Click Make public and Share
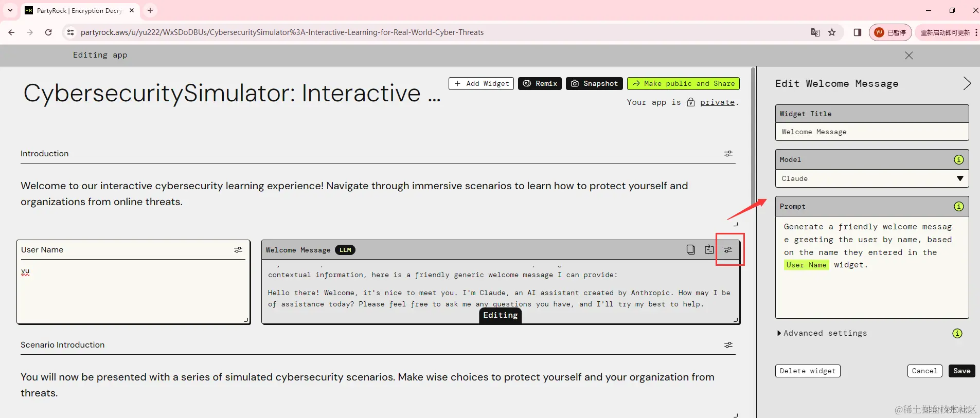980x418 pixels. (x=683, y=83)
